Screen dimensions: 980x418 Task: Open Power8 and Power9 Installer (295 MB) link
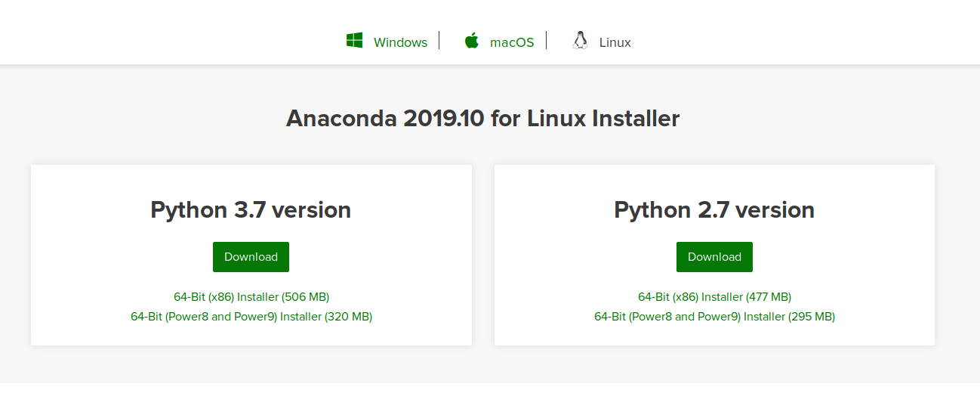coord(714,317)
